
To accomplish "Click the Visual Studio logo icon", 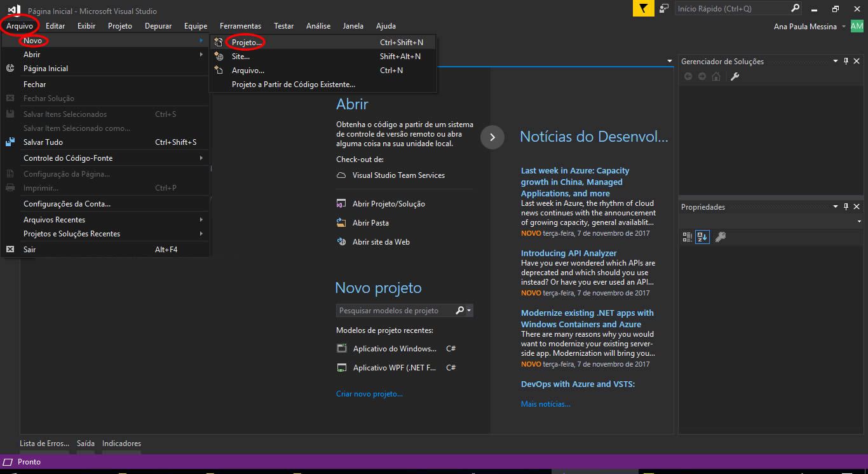I will pyautogui.click(x=14, y=9).
